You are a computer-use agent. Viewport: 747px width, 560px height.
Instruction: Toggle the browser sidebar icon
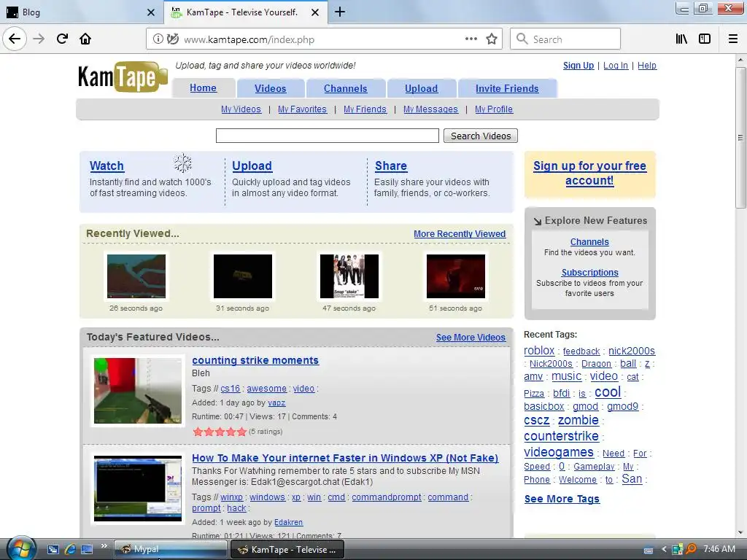click(705, 39)
